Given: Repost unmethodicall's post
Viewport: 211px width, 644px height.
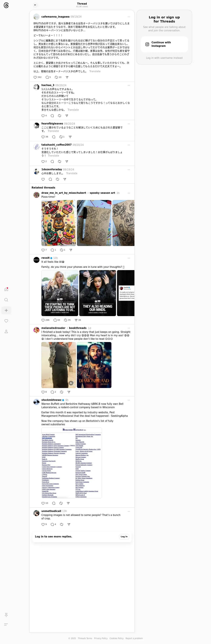Looking at the screenshot, I should [x=62, y=524].
